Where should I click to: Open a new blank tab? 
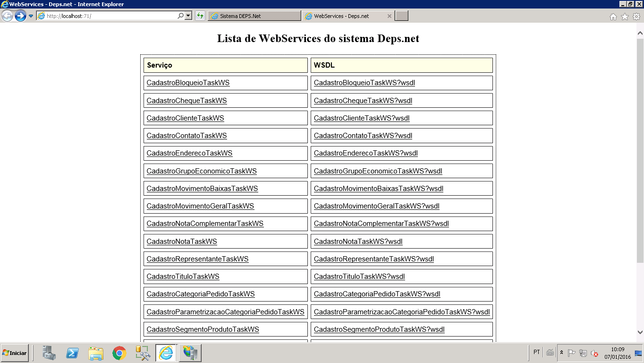[x=402, y=16]
